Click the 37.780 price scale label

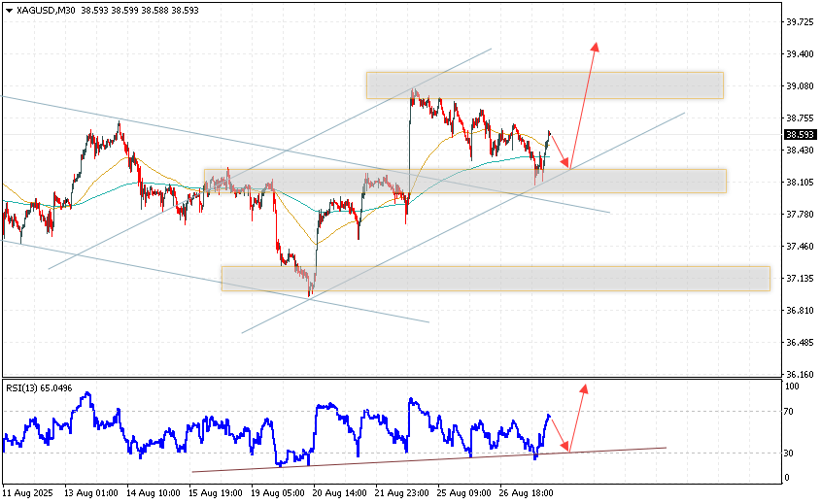[800, 214]
